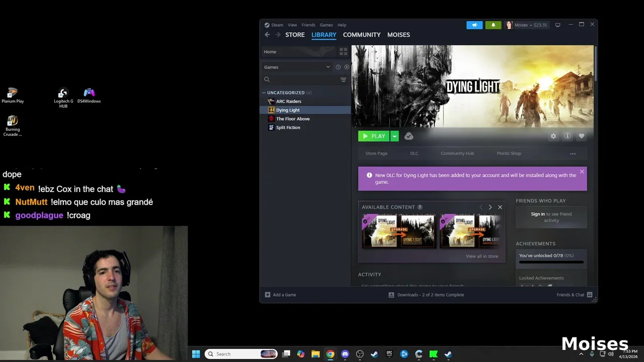The width and height of the screenshot is (644, 362).
Task: Click View all in store link
Action: click(482, 256)
